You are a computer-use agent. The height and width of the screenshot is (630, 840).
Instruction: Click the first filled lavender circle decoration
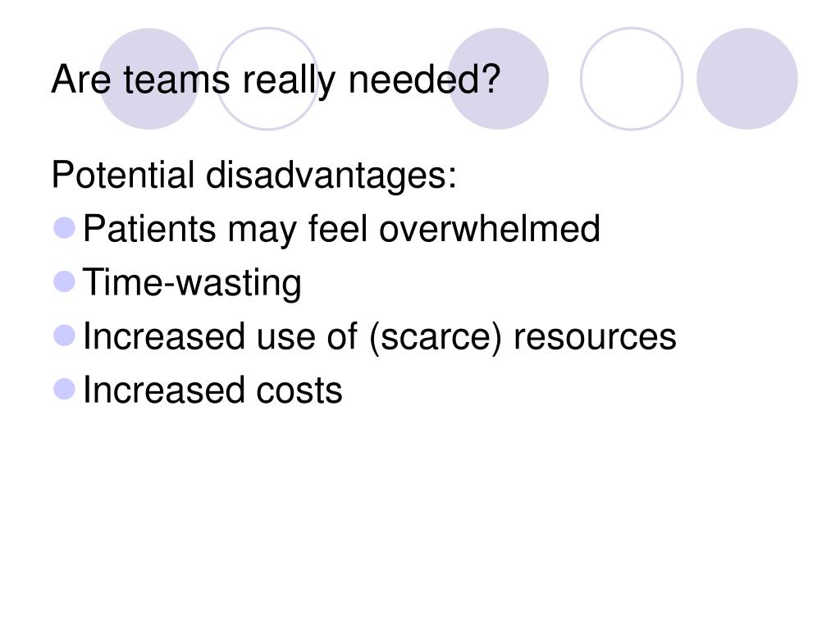(x=149, y=79)
